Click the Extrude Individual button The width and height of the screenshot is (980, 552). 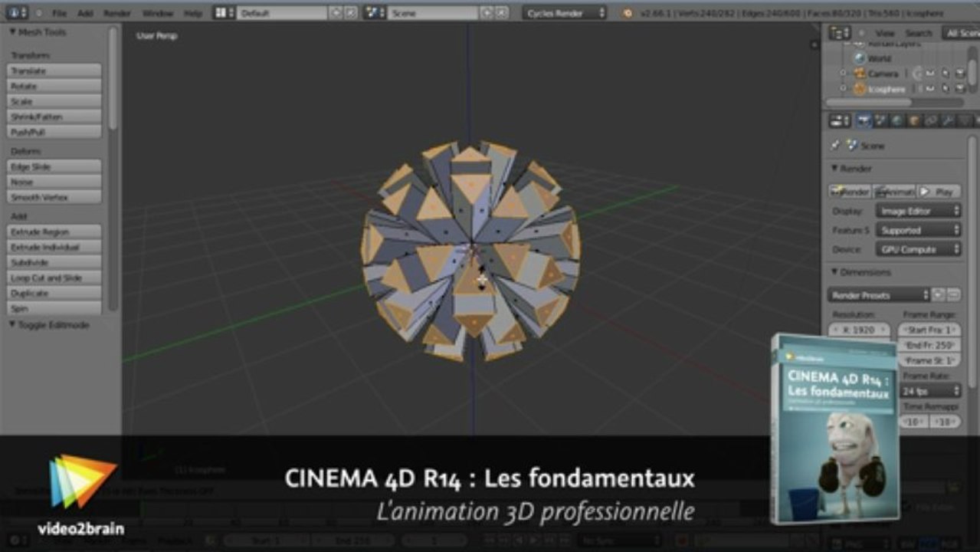coord(54,247)
